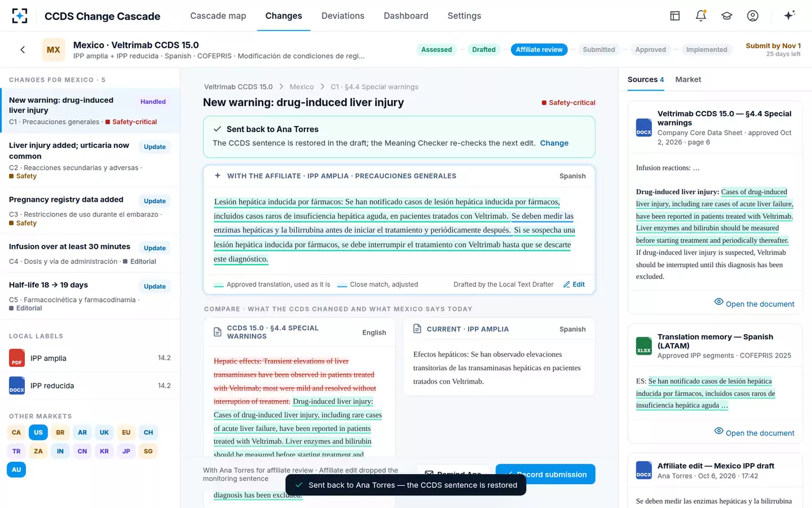Open notifications bell icon
Screen dimensions: 812x508
coord(701,16)
